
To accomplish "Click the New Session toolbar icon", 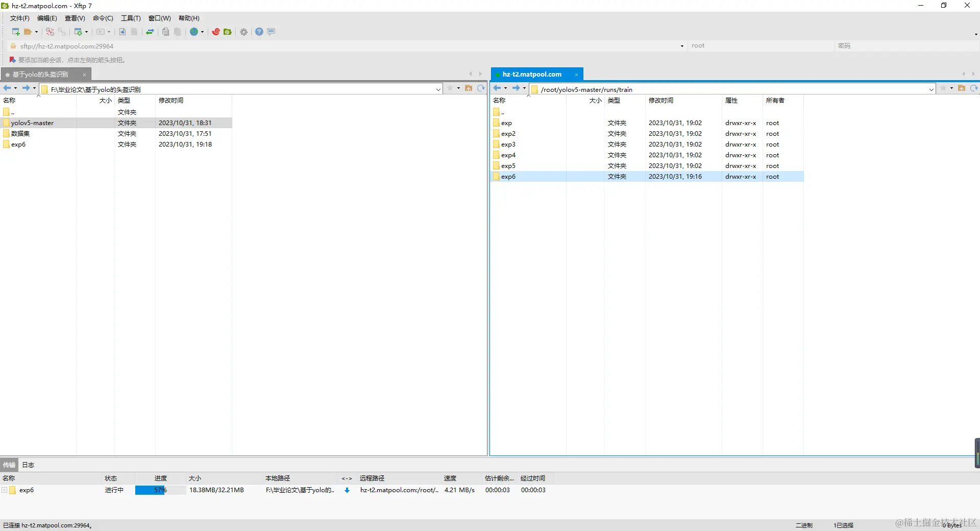I will 16,32.
